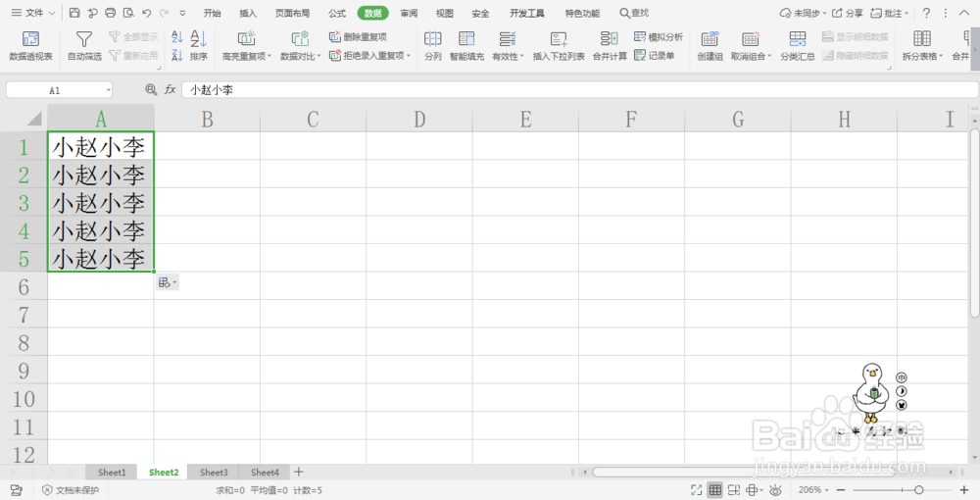Expand the 文件 file menu arrow
The width and height of the screenshot is (980, 500).
pos(52,13)
